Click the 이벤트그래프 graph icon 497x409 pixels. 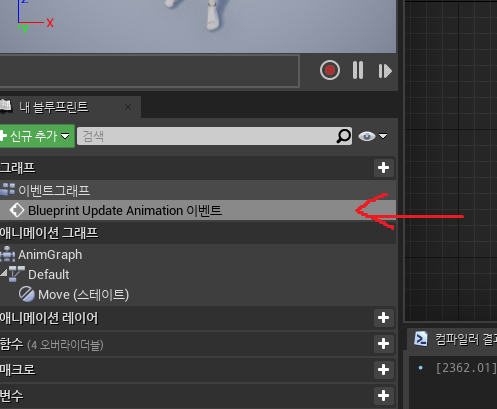coord(7,190)
